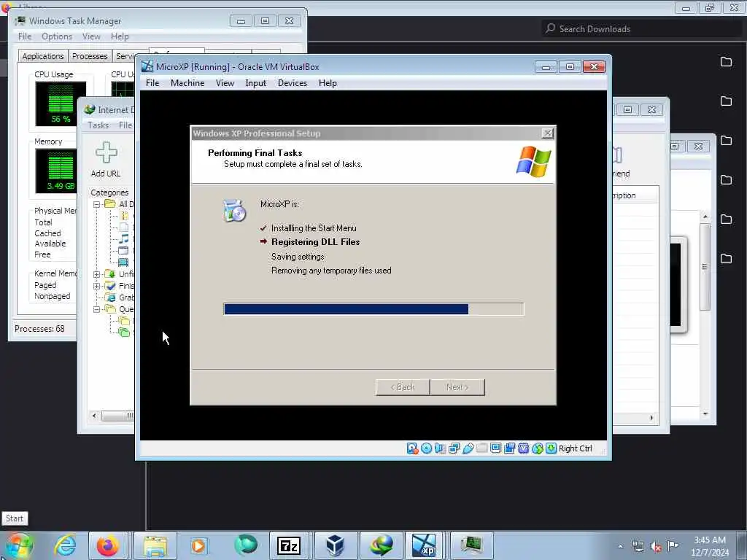The width and height of the screenshot is (747, 560).
Task: Open VirtualBox File menu
Action: coord(152,83)
